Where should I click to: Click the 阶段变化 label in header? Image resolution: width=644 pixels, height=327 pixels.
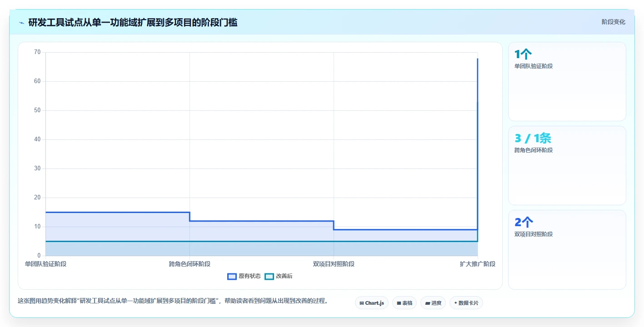pos(614,22)
